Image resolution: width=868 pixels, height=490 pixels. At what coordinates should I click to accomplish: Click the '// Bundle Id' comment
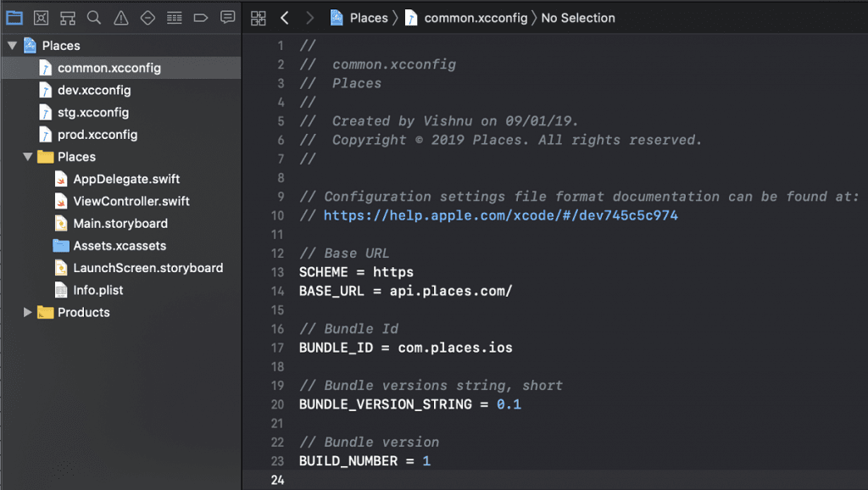click(348, 329)
